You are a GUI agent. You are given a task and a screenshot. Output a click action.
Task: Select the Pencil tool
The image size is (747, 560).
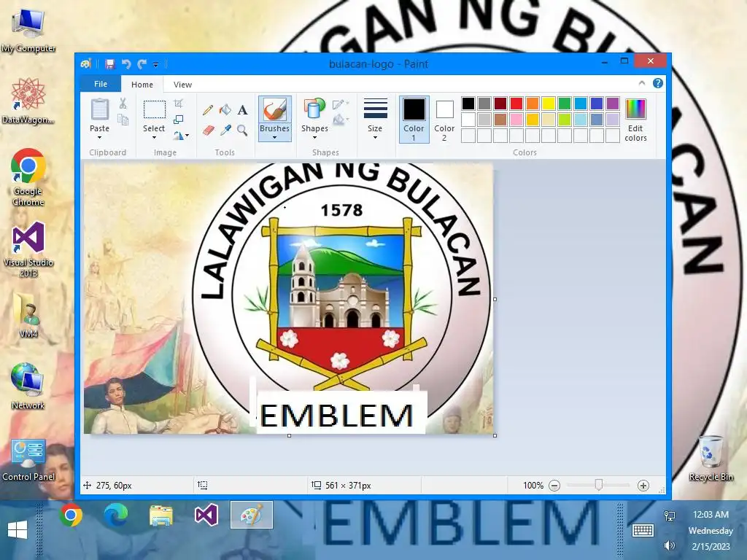[x=208, y=111]
